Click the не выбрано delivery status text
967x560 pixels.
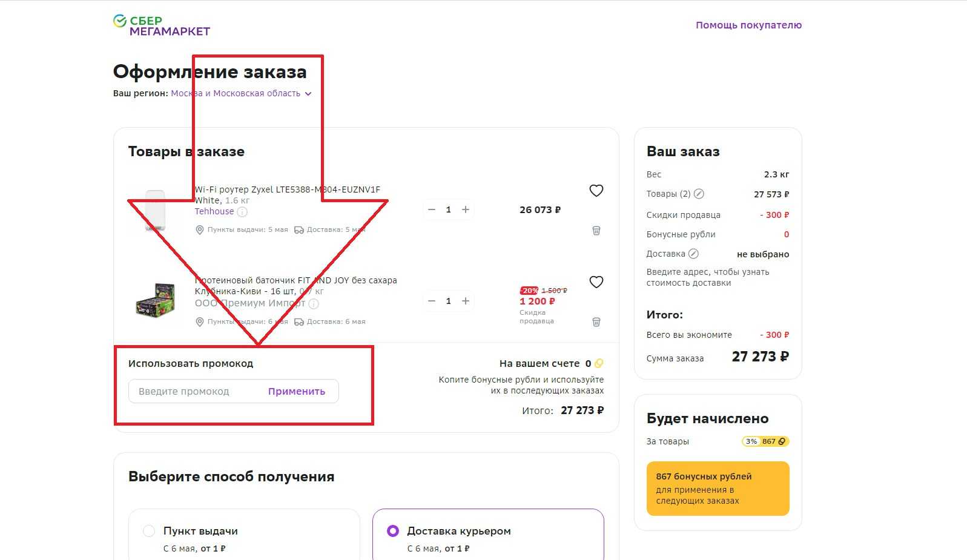(763, 254)
